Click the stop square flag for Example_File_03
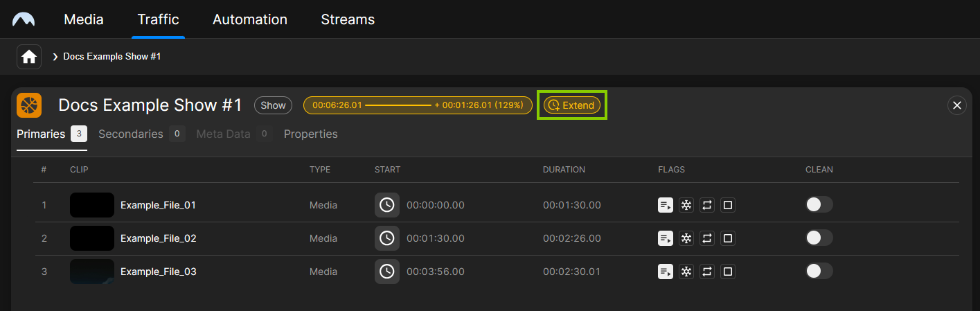This screenshot has width=980, height=311. [728, 272]
